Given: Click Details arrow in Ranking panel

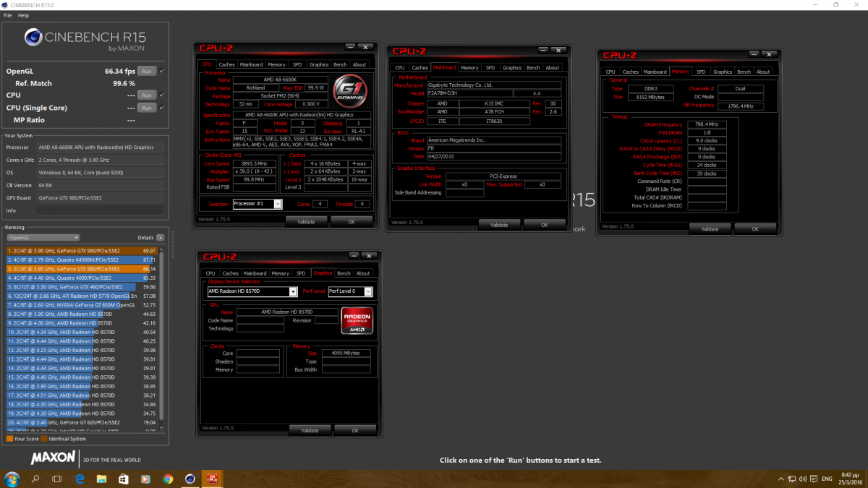Looking at the screenshot, I should [161, 237].
